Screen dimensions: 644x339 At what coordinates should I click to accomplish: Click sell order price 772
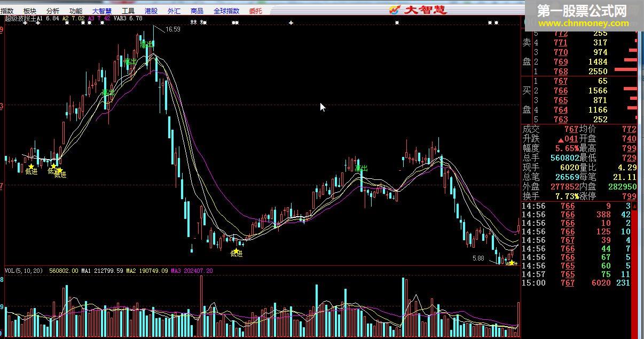(x=561, y=33)
